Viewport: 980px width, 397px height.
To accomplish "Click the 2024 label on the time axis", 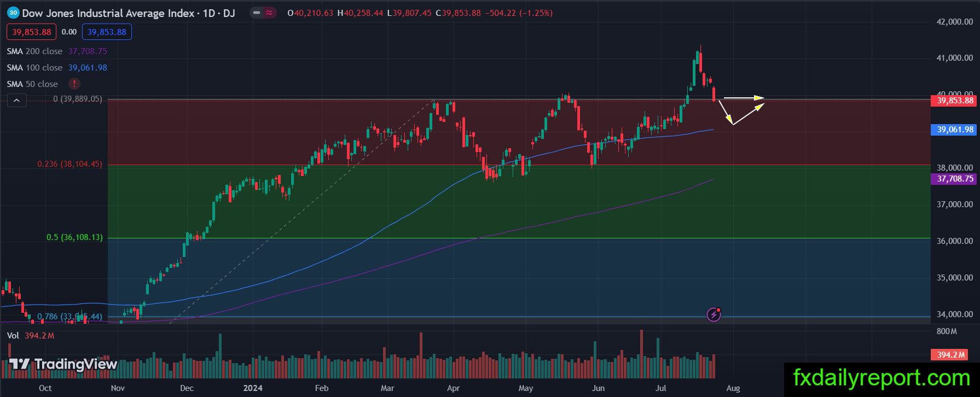I will coord(253,388).
